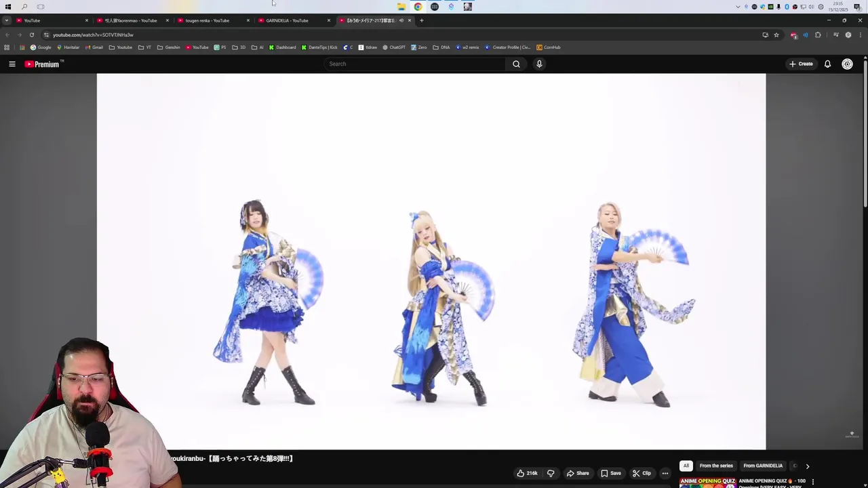Open the Gmail bookmark
This screenshot has width=868, height=488.
(94, 47)
